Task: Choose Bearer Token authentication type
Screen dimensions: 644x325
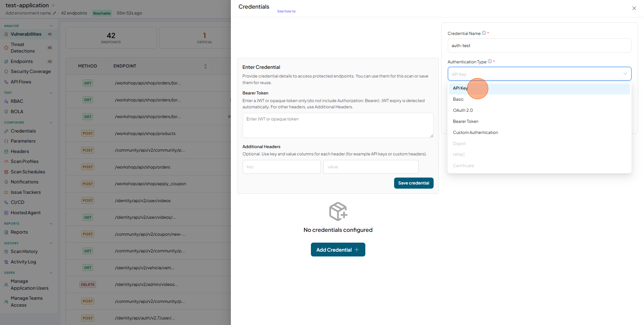Action: pyautogui.click(x=539, y=121)
